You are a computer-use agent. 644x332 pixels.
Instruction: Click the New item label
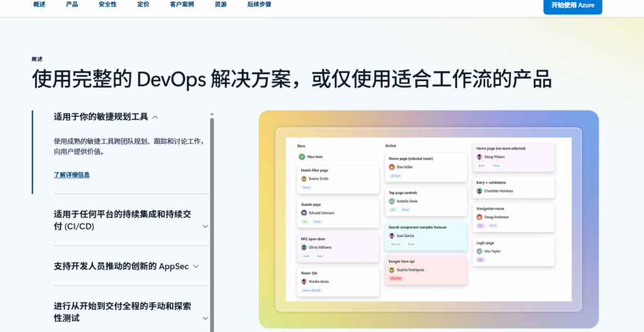click(315, 157)
